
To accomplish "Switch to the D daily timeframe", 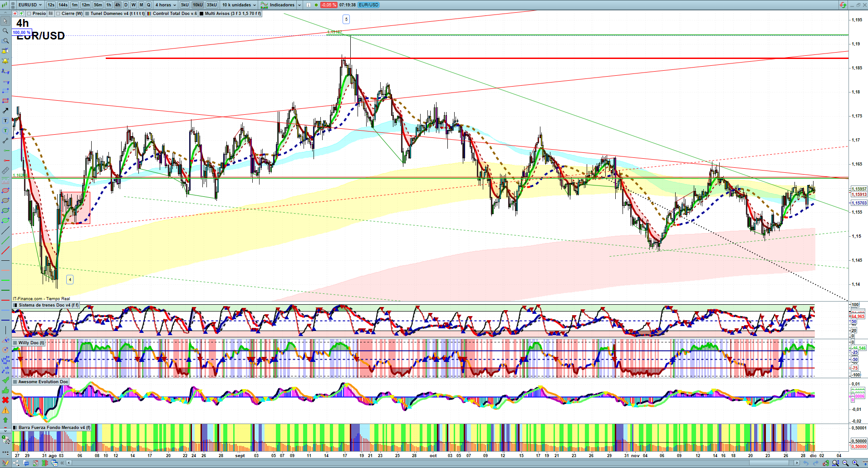I will point(126,5).
